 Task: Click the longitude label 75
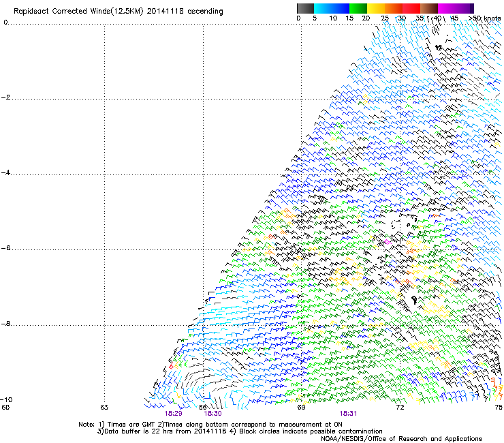[x=499, y=408]
